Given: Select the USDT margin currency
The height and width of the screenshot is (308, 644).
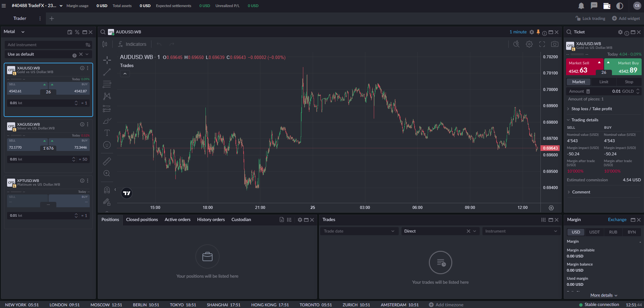Looking at the screenshot, I should point(594,232).
